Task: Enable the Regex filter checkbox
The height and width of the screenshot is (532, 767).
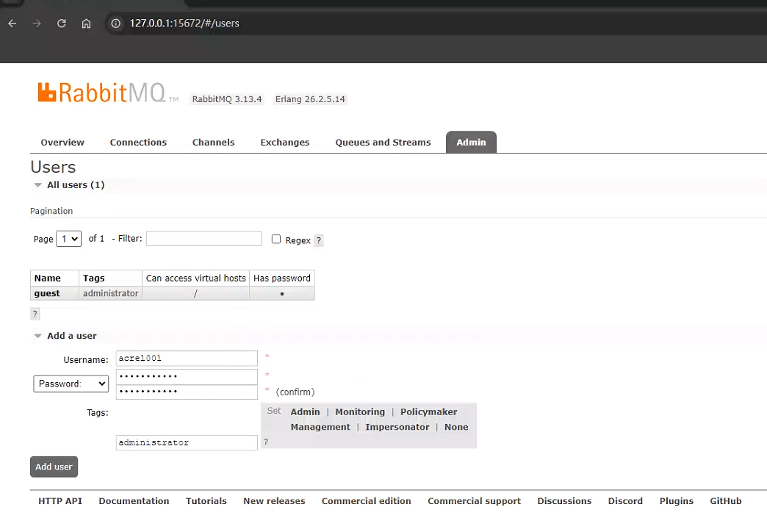Action: [276, 239]
